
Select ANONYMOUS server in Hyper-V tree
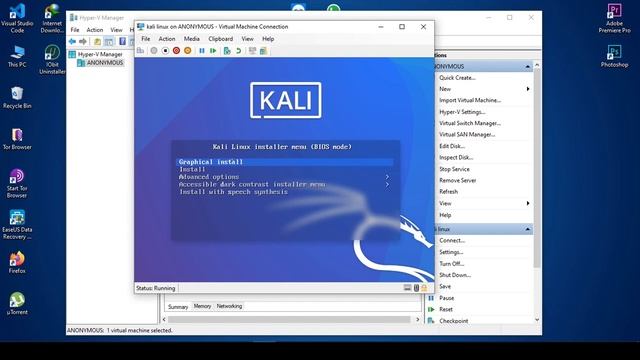pos(104,63)
